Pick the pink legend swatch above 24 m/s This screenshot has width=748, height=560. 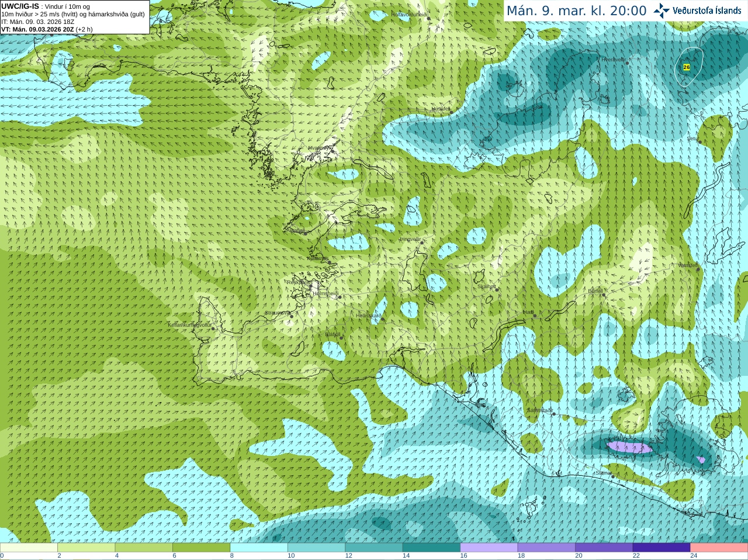click(x=719, y=548)
